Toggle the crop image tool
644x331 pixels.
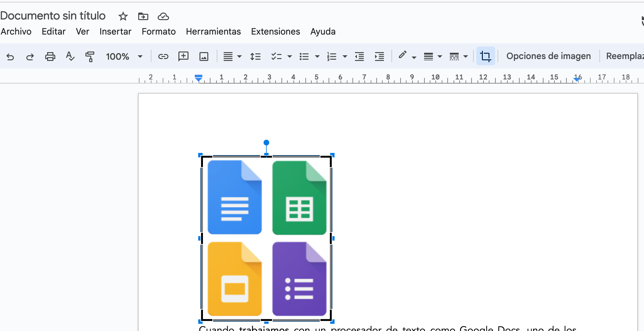tap(485, 57)
